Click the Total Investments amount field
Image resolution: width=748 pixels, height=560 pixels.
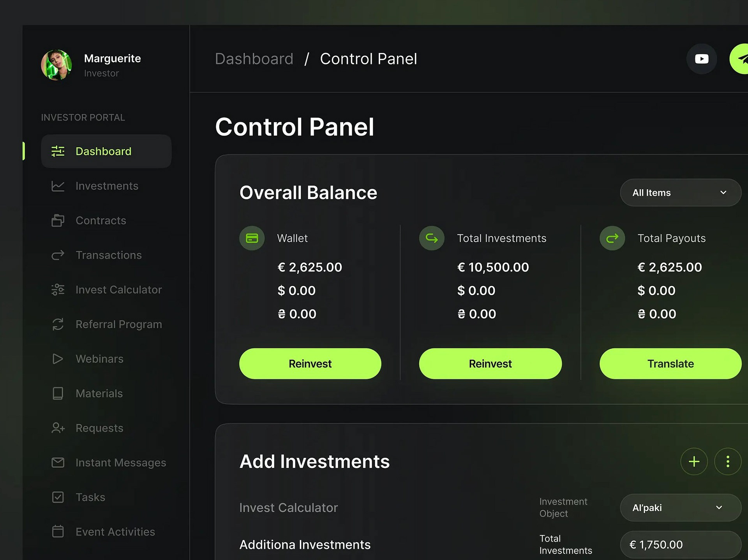(680, 544)
